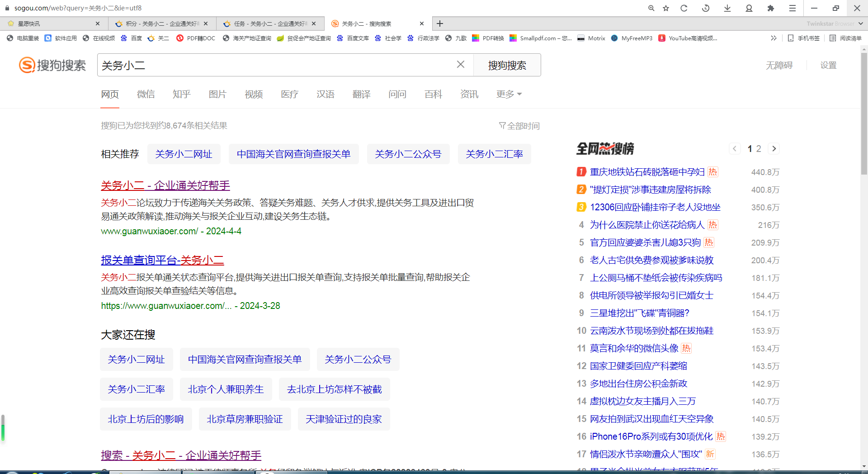Go to next page of hot search list
This screenshot has width=868, height=474.
(x=774, y=148)
